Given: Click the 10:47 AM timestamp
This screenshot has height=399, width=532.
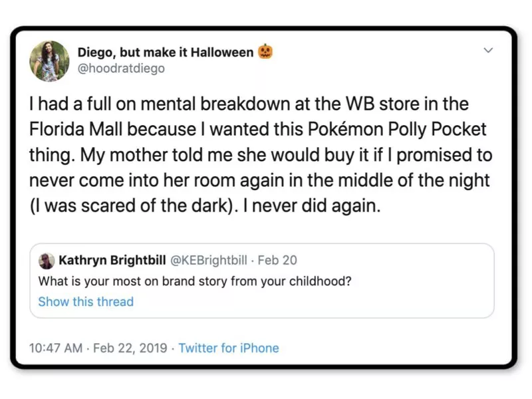Looking at the screenshot, I should click(56, 348).
